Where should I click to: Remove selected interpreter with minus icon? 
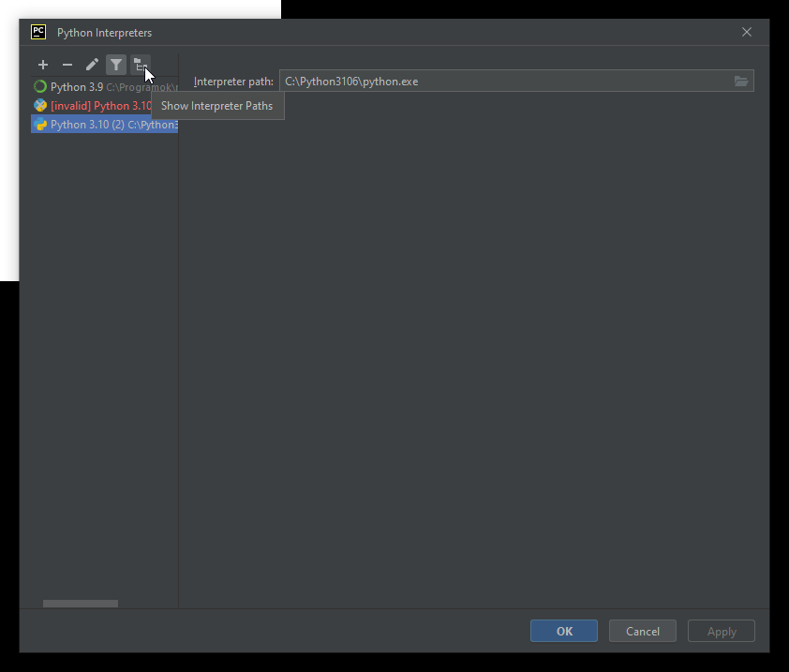[67, 65]
